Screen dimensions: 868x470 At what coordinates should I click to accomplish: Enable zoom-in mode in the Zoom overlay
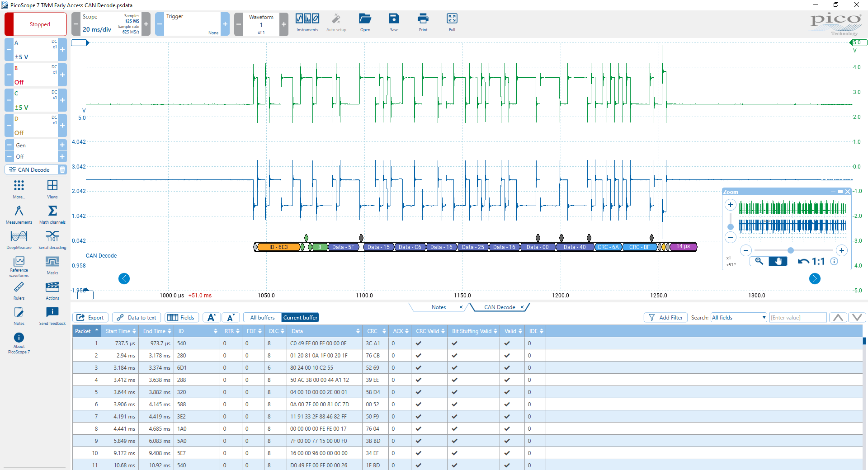[x=759, y=261]
